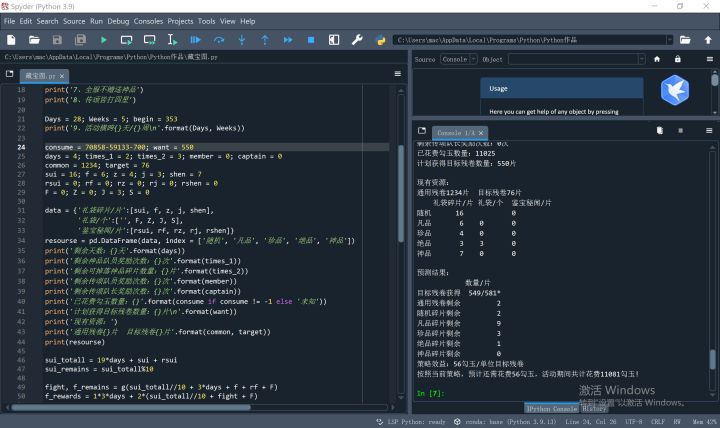
Task: Expand the Object combo box in Help
Action: (641, 59)
